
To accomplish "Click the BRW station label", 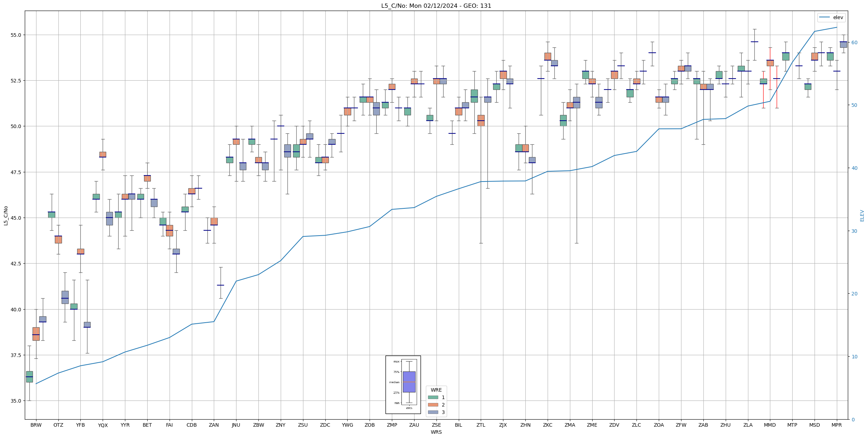I will pos(36,425).
